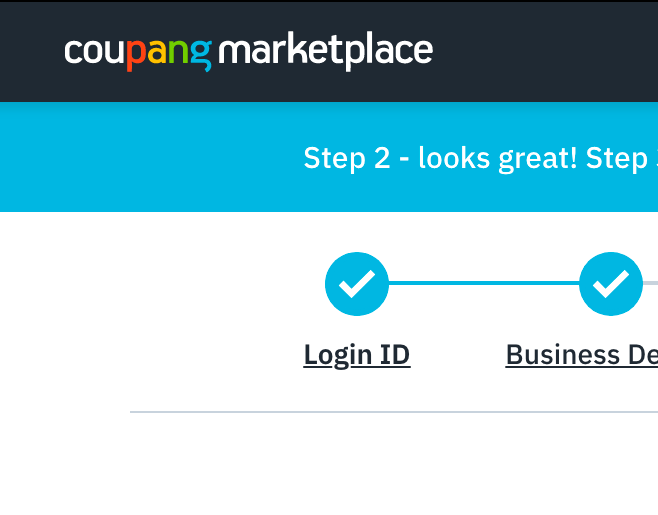Click the red letter "p" in coupang logo
This screenshot has height=515, width=658.
136,55
